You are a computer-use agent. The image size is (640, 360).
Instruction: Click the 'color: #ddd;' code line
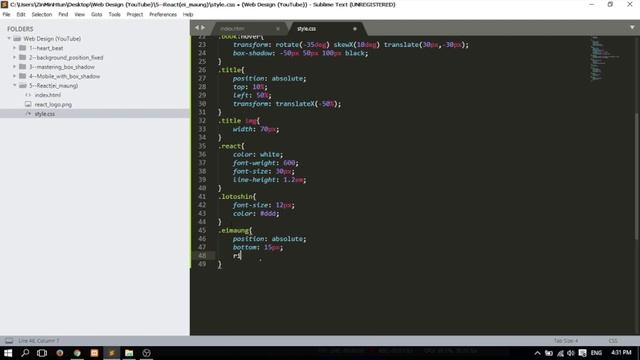pos(256,213)
